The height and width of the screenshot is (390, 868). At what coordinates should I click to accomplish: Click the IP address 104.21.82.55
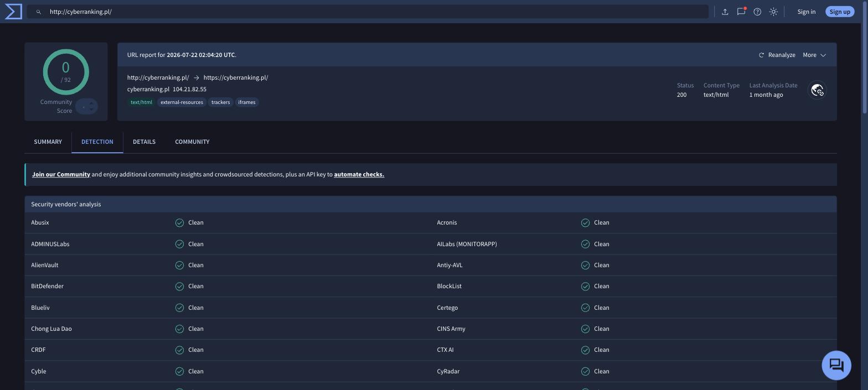click(189, 89)
